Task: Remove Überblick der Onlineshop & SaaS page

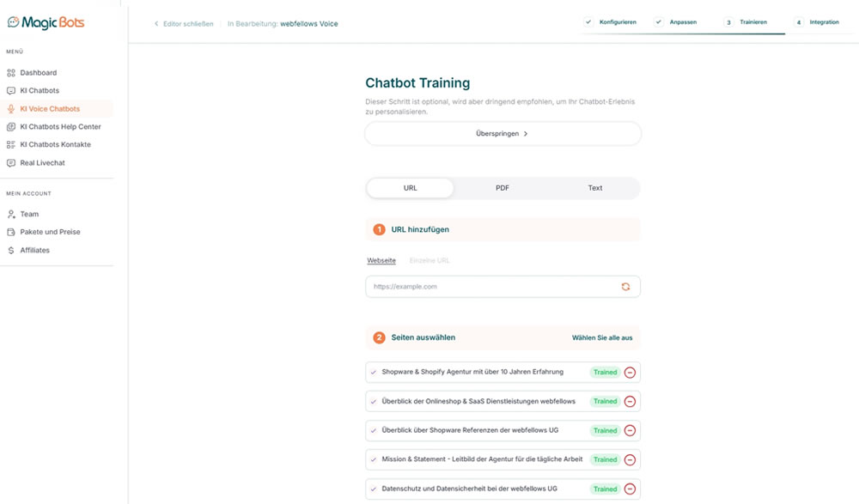Action: click(x=630, y=402)
